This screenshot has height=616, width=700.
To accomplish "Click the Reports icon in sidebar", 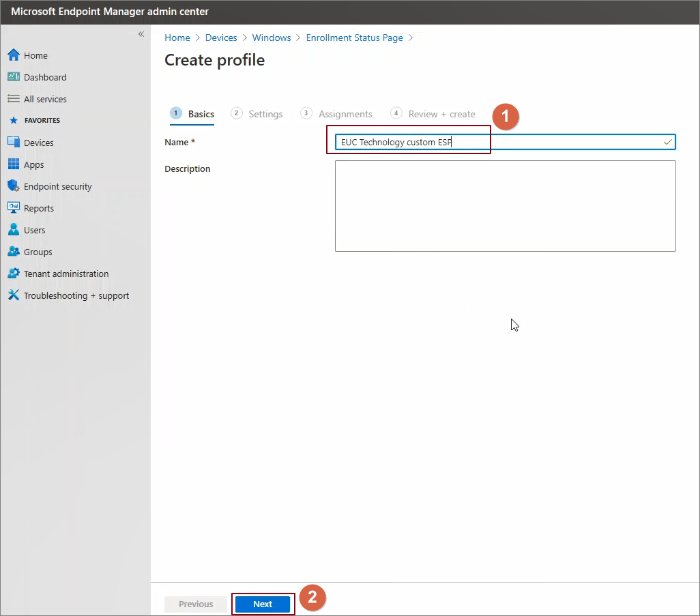I will tap(14, 207).
